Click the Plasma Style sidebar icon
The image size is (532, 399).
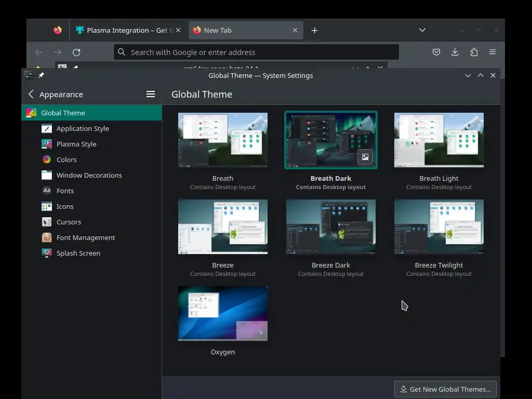pos(46,144)
